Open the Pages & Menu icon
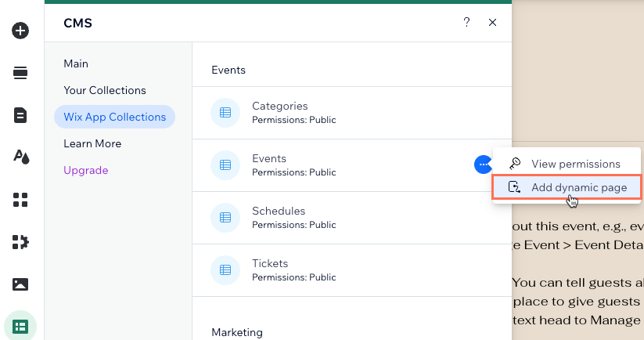Screen dimensions: 644x340 click(20, 115)
